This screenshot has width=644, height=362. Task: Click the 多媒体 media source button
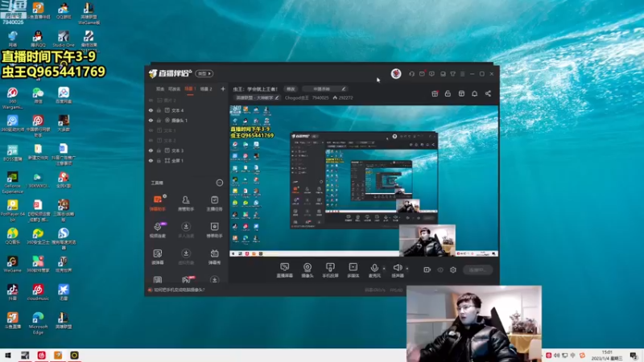[x=353, y=270]
